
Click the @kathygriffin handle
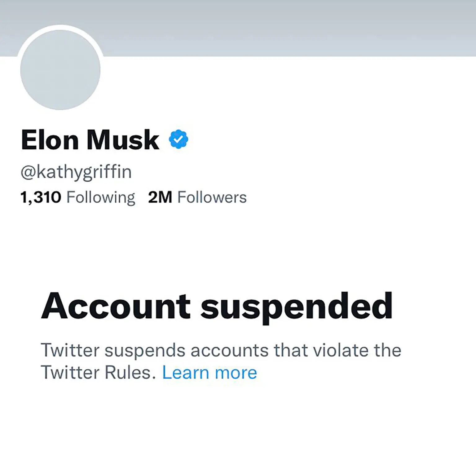[76, 172]
